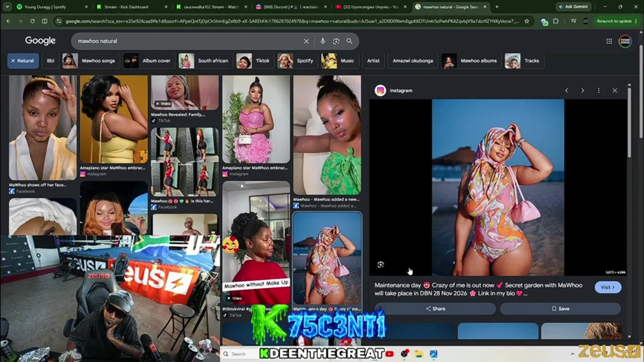Apply the South african filter chip

point(205,61)
